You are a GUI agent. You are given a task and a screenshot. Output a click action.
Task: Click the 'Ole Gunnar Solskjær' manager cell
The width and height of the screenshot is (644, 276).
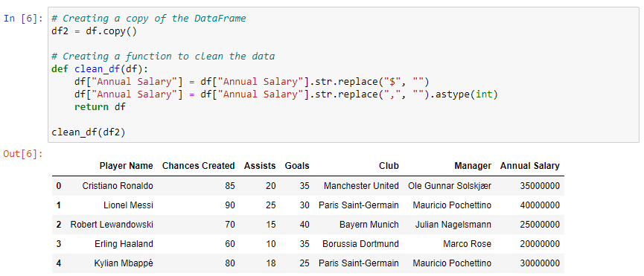pos(450,186)
